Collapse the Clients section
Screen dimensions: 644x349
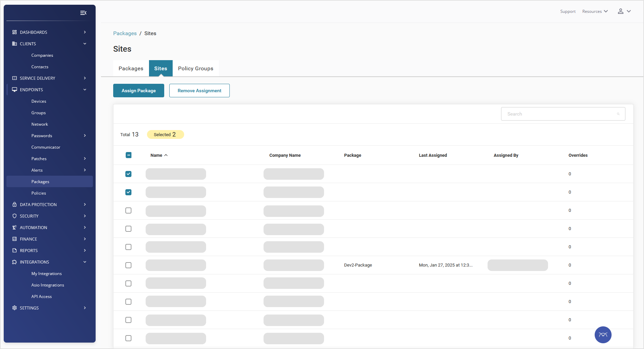(x=84, y=44)
